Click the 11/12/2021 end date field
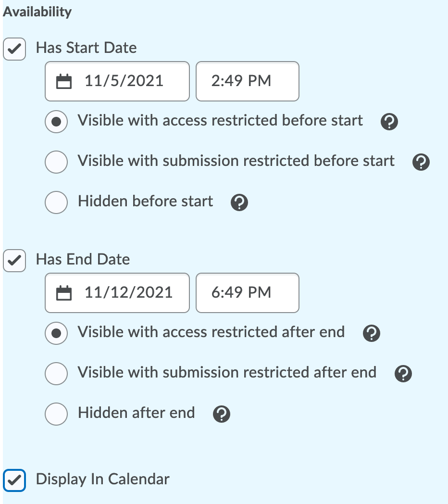 click(128, 293)
